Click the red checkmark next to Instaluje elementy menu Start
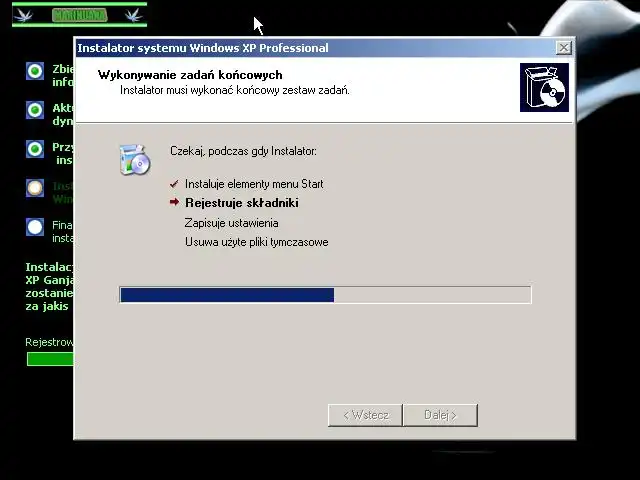 174,184
